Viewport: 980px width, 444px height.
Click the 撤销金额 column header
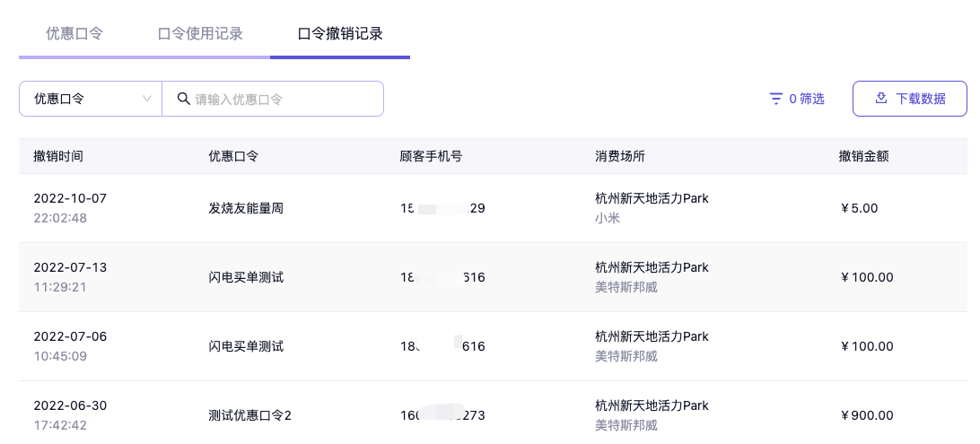[863, 156]
